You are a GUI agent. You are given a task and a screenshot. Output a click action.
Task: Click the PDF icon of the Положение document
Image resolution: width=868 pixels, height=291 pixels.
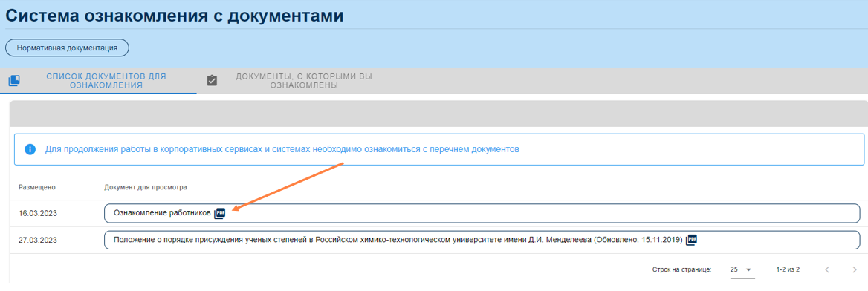(691, 240)
